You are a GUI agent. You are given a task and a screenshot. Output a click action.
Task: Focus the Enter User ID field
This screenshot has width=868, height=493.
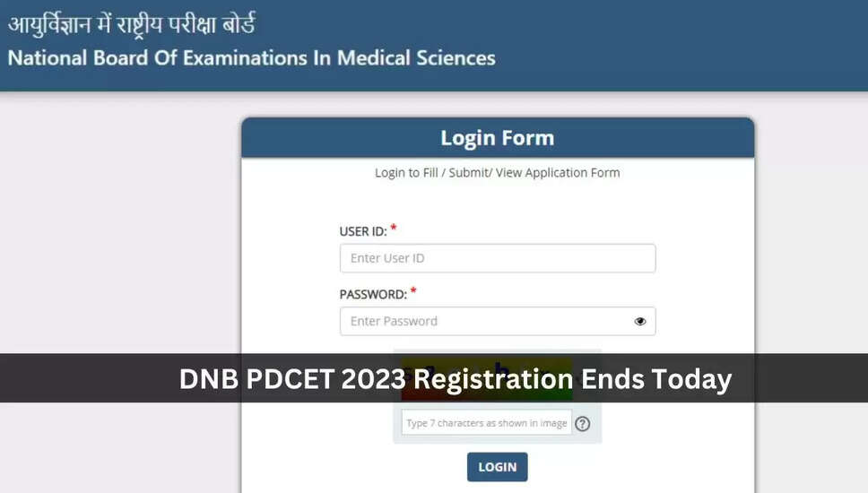click(x=497, y=258)
